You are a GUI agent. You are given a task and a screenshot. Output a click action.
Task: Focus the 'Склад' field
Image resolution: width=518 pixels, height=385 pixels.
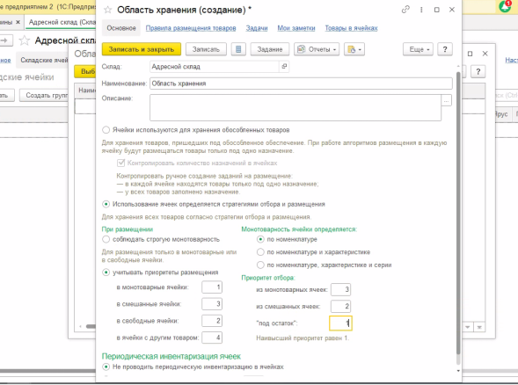[x=214, y=66]
